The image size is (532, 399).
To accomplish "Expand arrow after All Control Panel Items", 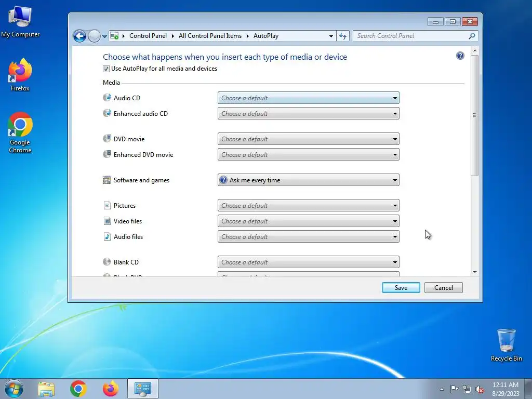I will click(x=247, y=36).
